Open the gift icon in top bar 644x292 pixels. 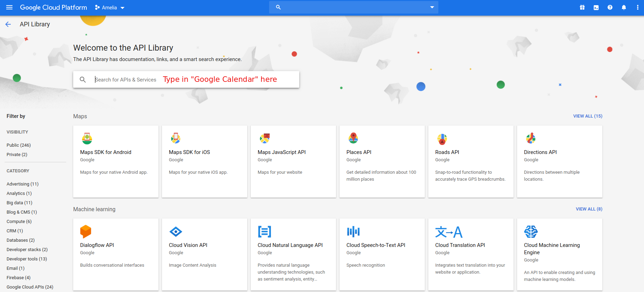tap(582, 7)
